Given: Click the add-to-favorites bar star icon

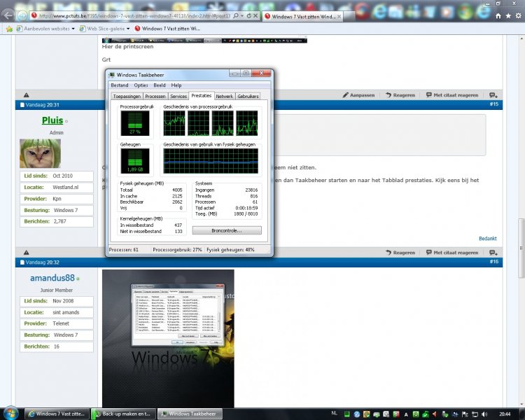Looking at the screenshot, I should 9,29.
